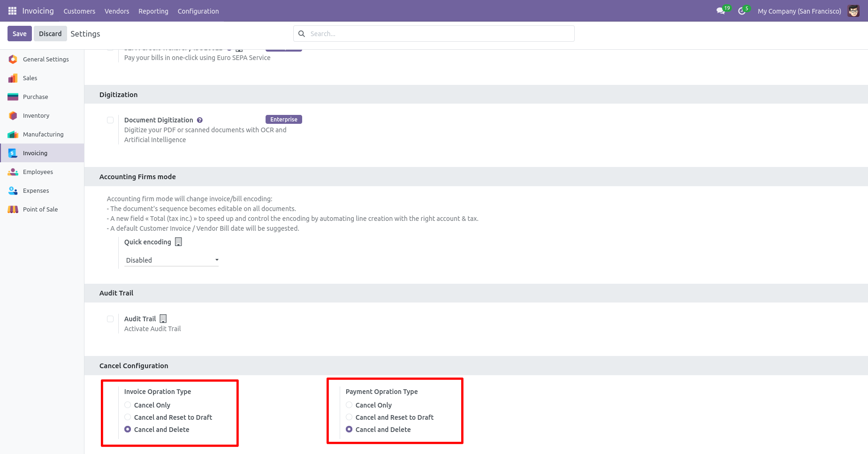Image resolution: width=868 pixels, height=454 pixels.
Task: Click the Inventory sidebar icon
Action: (13, 115)
